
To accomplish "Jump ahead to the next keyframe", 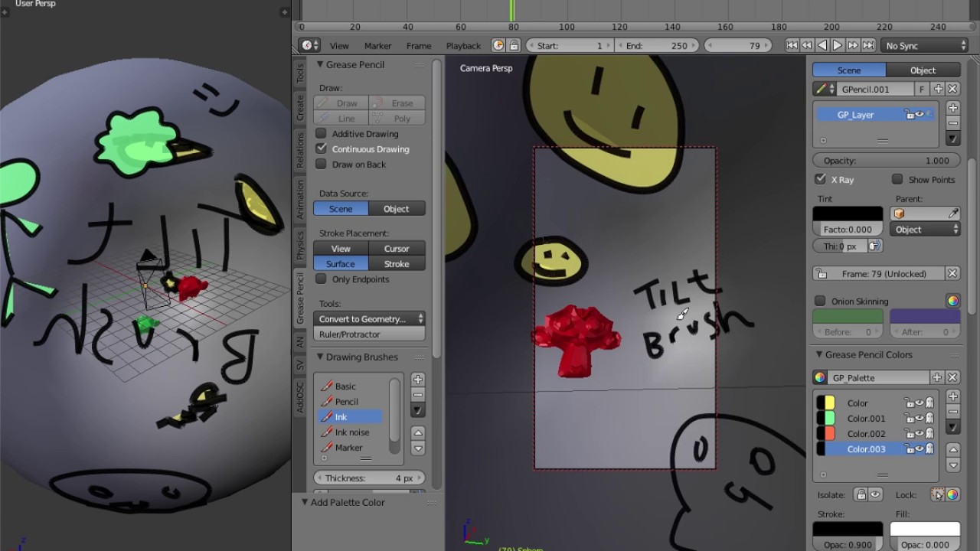I will [x=853, y=45].
